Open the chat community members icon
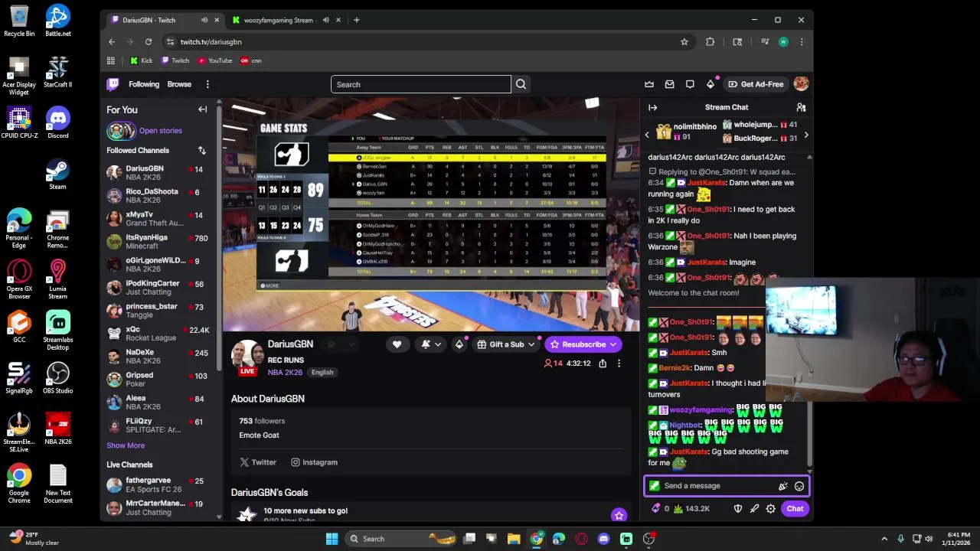Screen dimensions: 980x551 (801, 107)
